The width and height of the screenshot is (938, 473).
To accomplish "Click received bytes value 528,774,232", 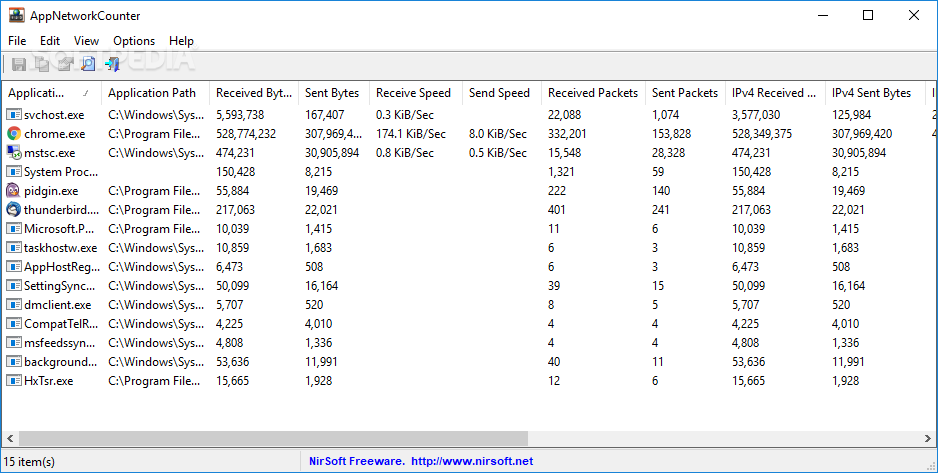I will 246,134.
